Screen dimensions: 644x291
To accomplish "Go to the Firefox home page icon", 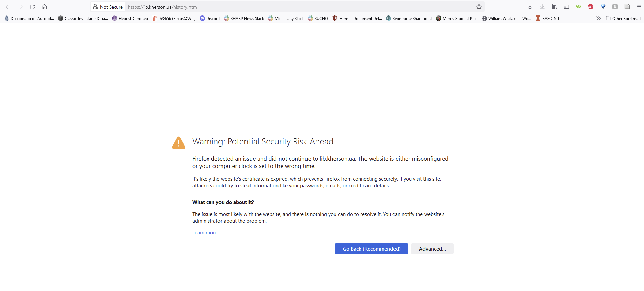I will tap(44, 7).
